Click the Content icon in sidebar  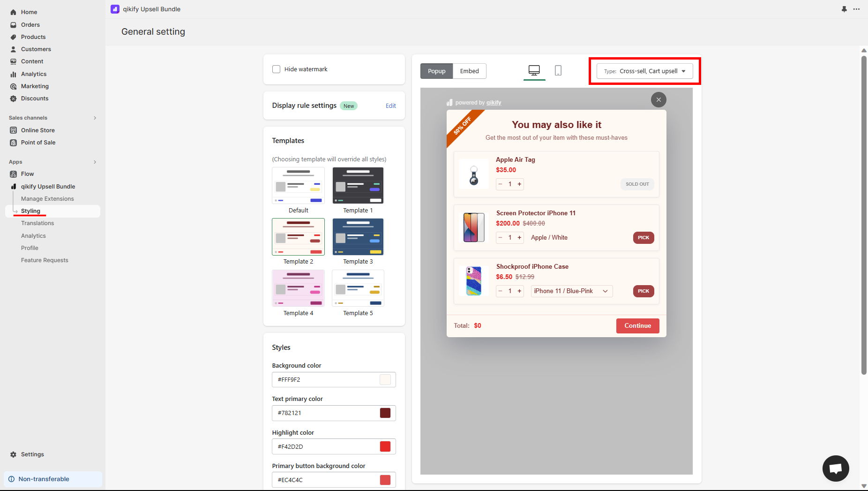pyautogui.click(x=13, y=61)
